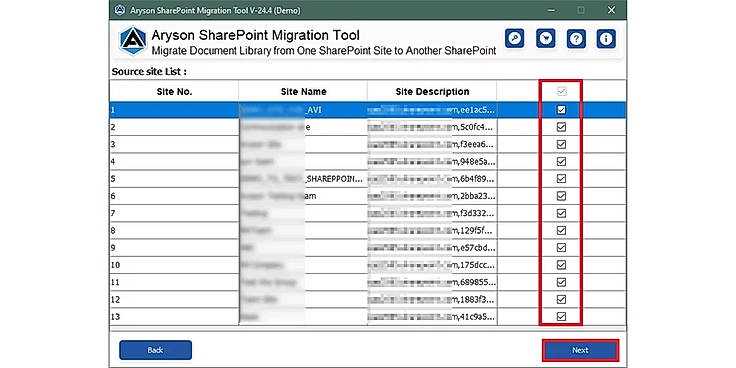Uncheck the checkbox for site 5
This screenshot has height=368, width=736.
coord(561,179)
